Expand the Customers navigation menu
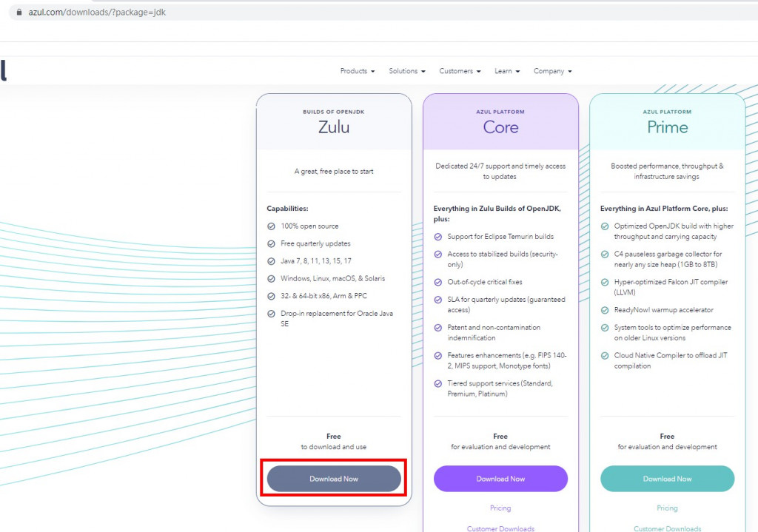The width and height of the screenshot is (758, 532). (x=460, y=71)
